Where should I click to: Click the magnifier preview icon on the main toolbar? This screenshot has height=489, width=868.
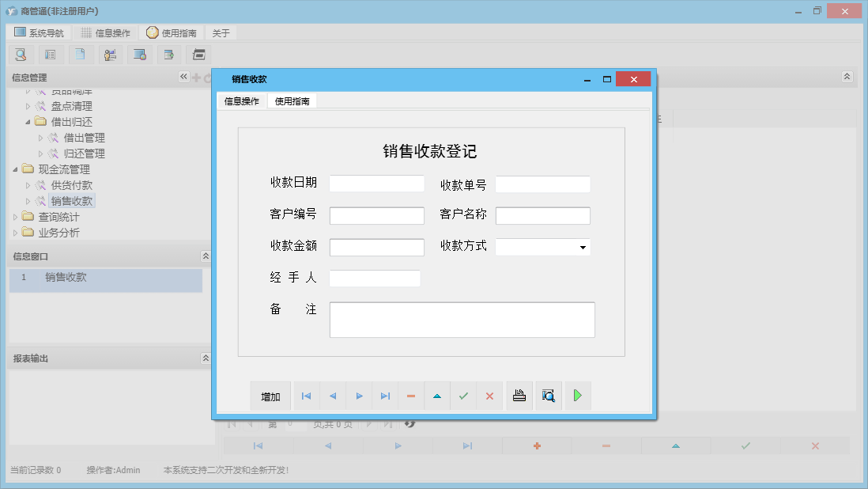click(x=21, y=55)
